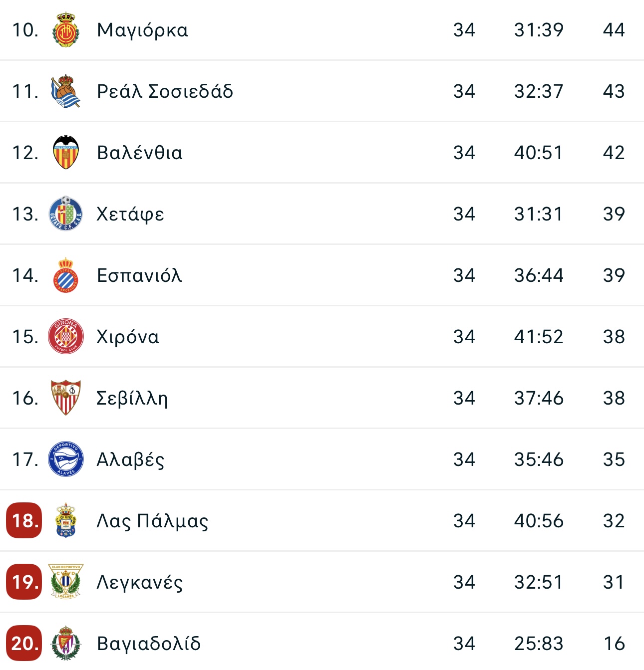Tap the Real Sociedad crest logo
This screenshot has width=644, height=670.
66,91
